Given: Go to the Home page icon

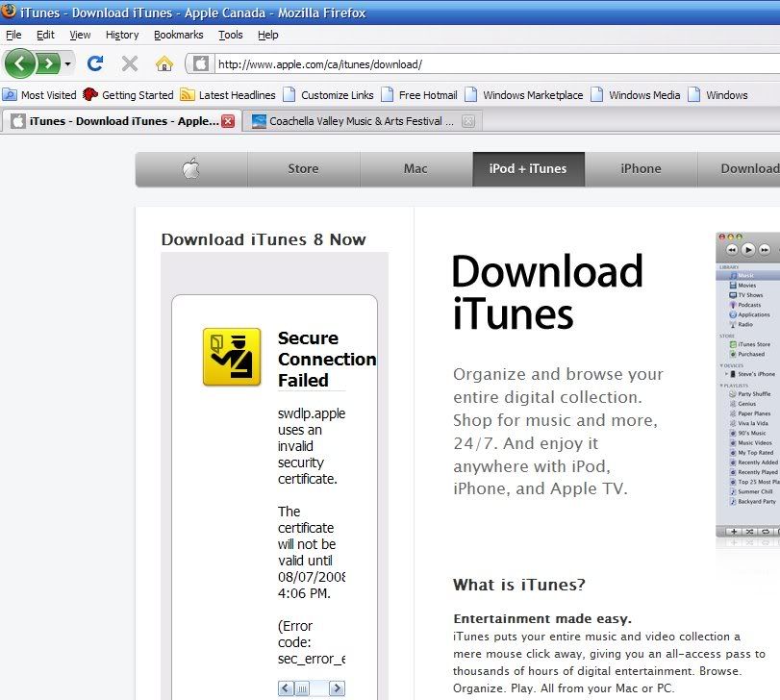Looking at the screenshot, I should 164,63.
